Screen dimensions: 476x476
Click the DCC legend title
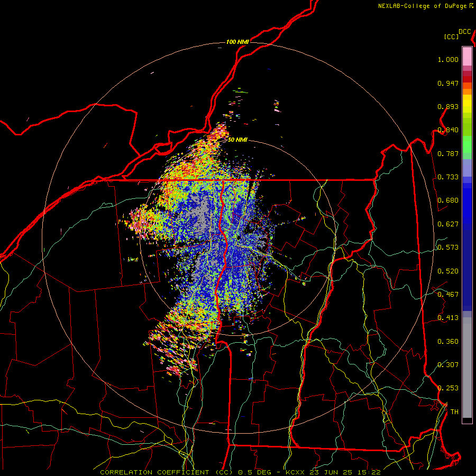click(x=465, y=32)
